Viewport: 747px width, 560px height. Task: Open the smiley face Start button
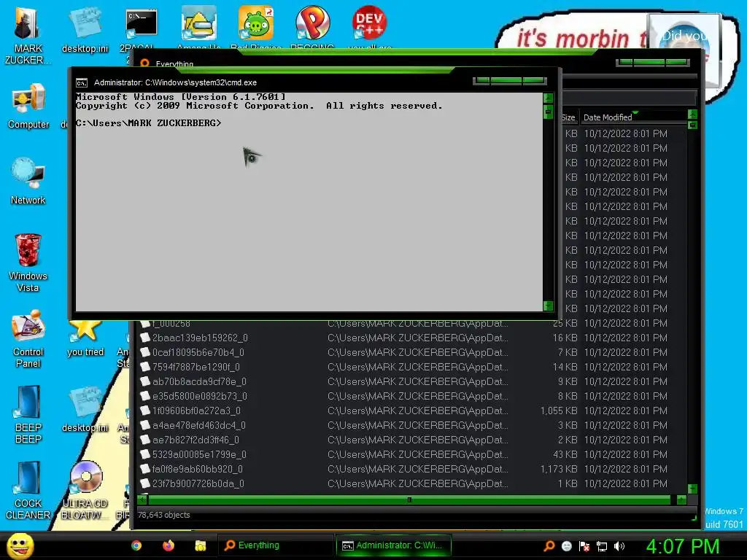tap(20, 545)
